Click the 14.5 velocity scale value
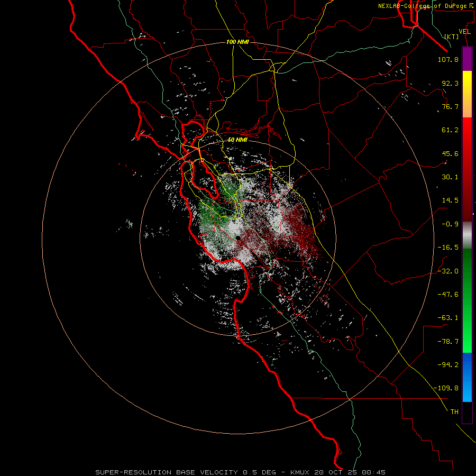 450,200
